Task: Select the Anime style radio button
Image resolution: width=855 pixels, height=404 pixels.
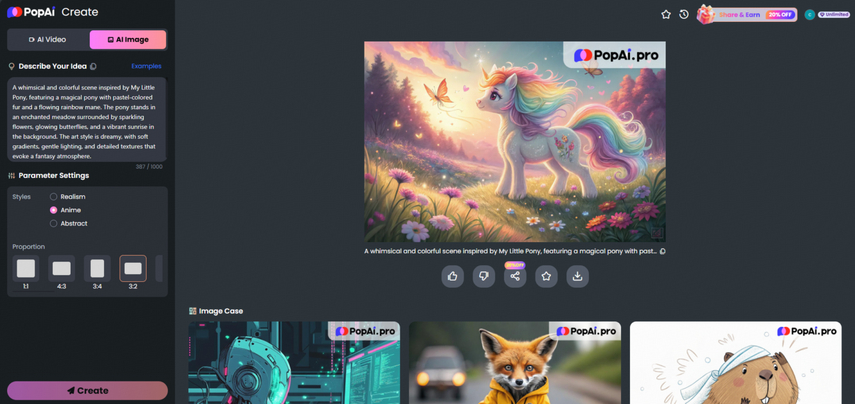Action: 53,210
